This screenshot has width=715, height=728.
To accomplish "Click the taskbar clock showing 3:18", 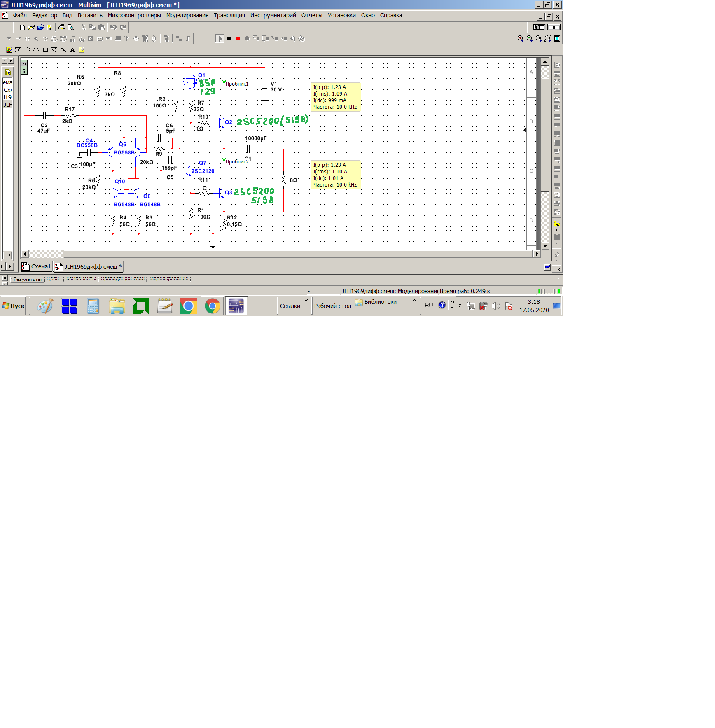I will tap(534, 306).
